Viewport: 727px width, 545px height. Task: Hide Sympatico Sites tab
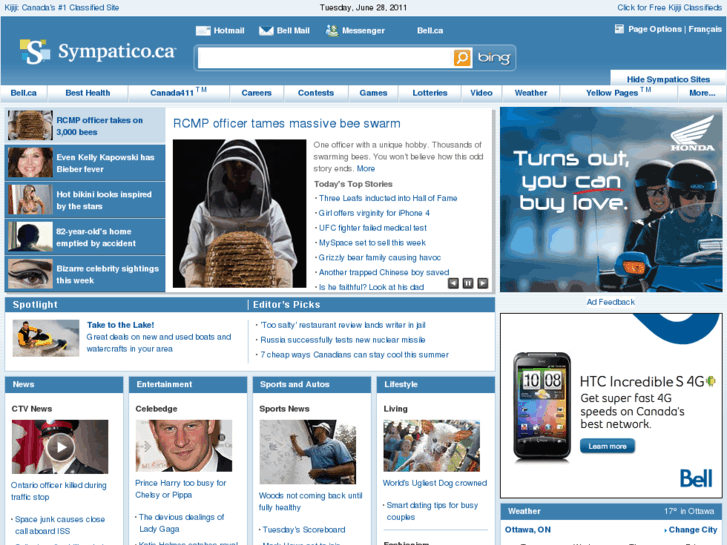(x=668, y=79)
